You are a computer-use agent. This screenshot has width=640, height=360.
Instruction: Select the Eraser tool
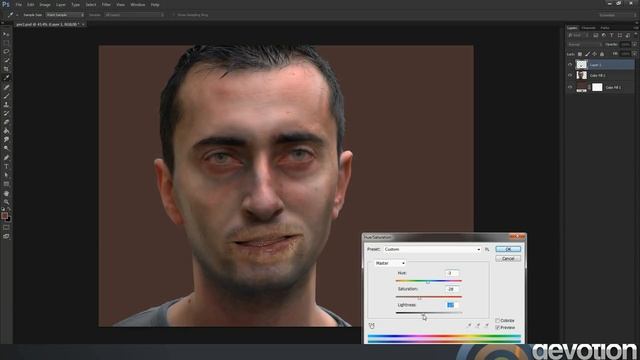[6, 122]
